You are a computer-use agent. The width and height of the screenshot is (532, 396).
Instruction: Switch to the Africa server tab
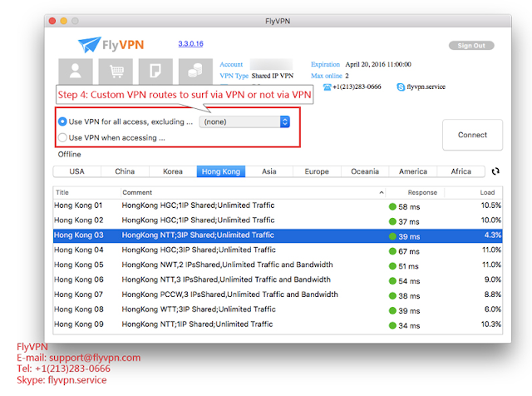pyautogui.click(x=461, y=171)
